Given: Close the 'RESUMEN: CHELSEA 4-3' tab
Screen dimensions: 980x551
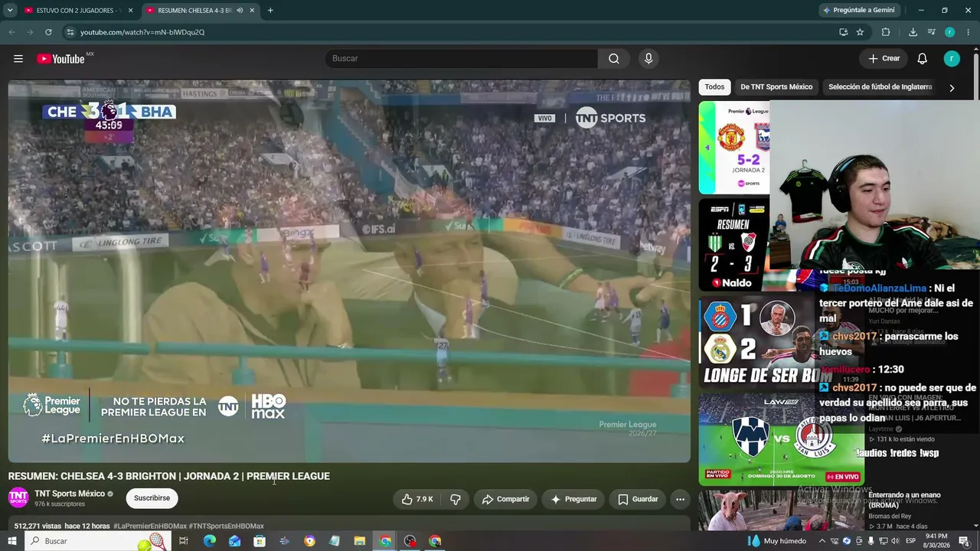Looking at the screenshot, I should coord(252,10).
